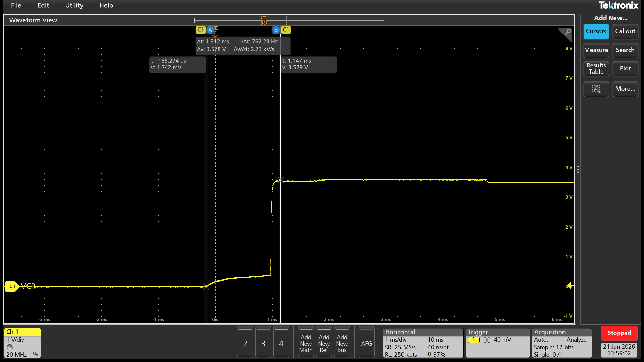Screen dimensions: 644x362
Task: Click the 1/Δt: 762.23 Hz readout
Action: coord(258,42)
